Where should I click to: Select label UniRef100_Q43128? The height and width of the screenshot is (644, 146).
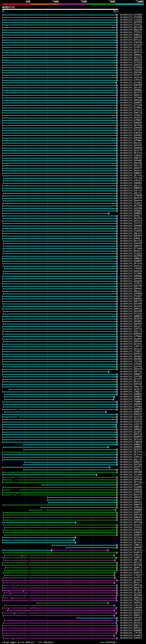pyautogui.click(x=131, y=419)
